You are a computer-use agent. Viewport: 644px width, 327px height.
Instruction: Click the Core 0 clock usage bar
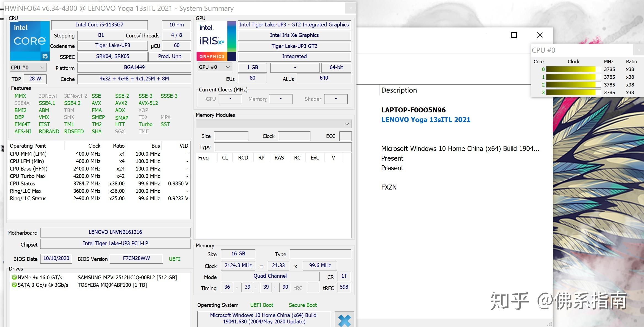pyautogui.click(x=573, y=69)
